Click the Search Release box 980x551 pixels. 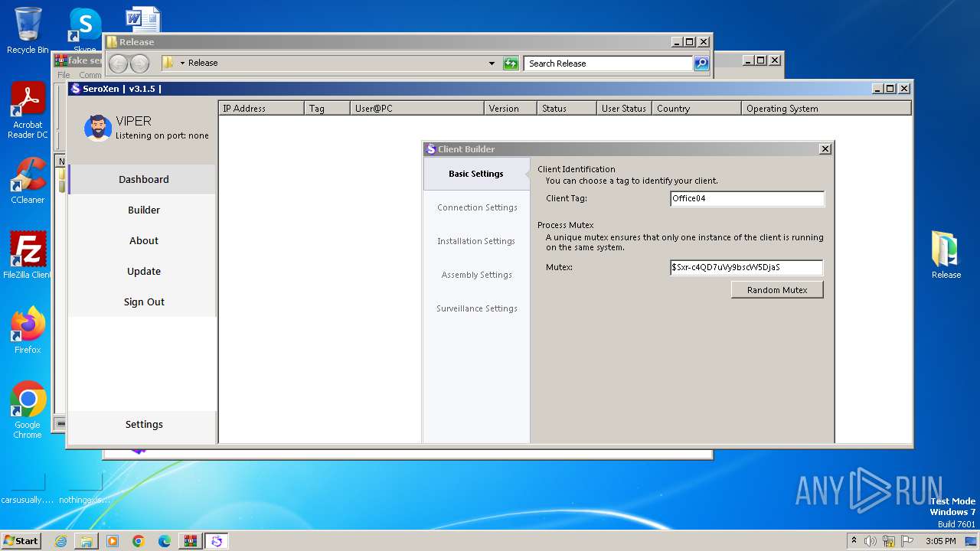point(609,64)
